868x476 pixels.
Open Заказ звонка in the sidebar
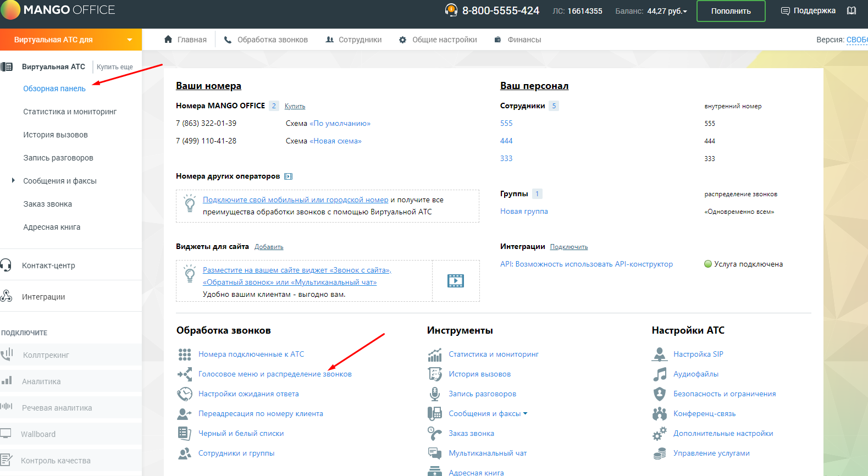47,204
